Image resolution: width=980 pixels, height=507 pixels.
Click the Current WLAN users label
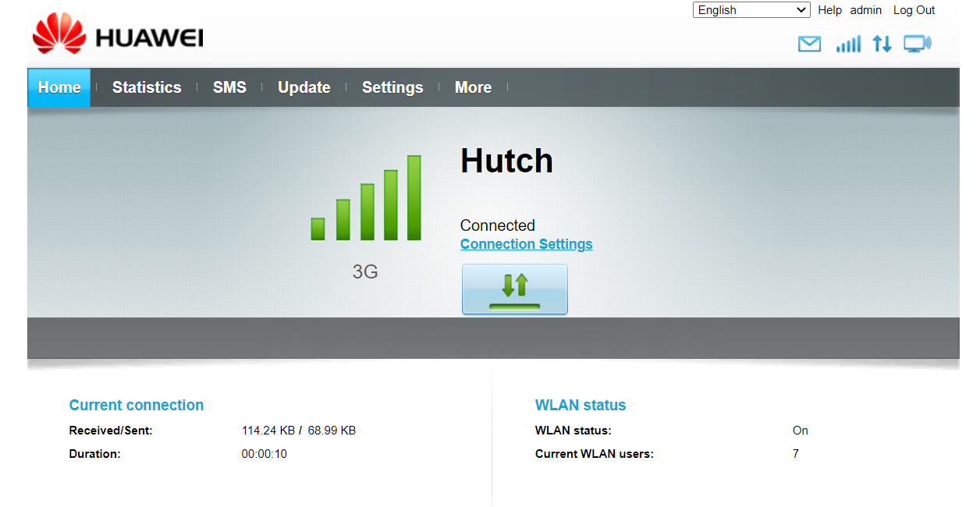click(x=595, y=454)
